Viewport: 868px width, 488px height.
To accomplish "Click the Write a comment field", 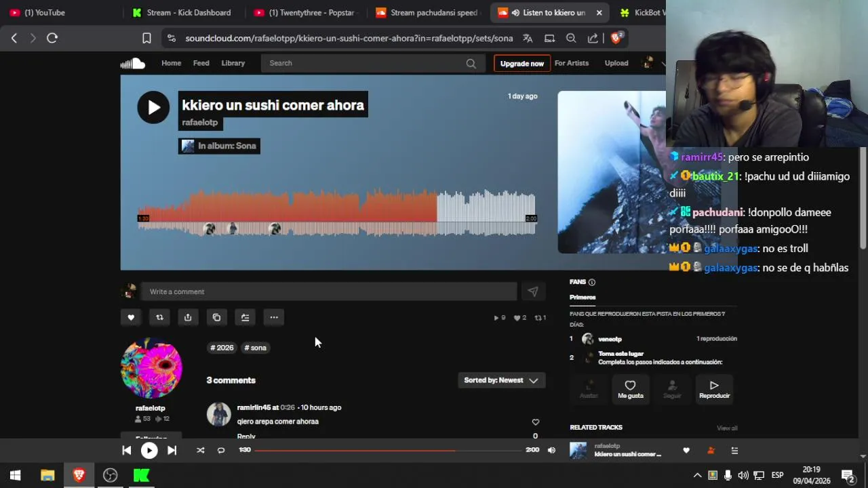I will [x=328, y=291].
